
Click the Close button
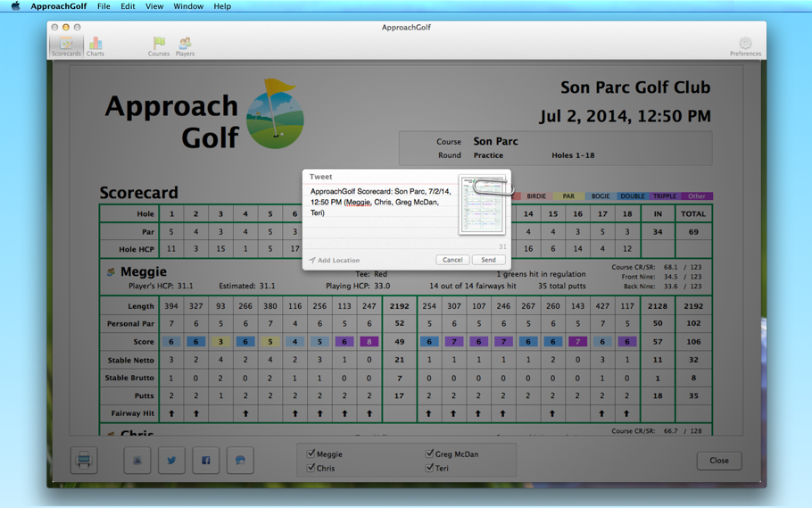[x=719, y=461]
